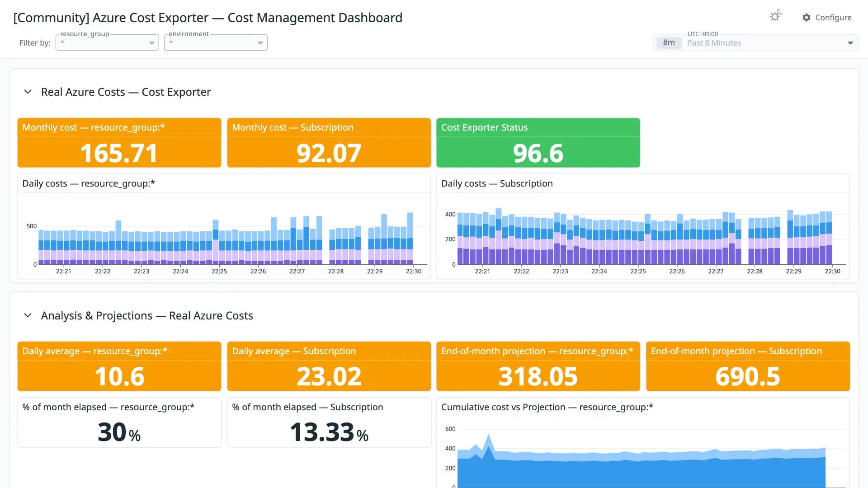
Task: Click the UTC+09:00 timezone label
Action: click(703, 34)
